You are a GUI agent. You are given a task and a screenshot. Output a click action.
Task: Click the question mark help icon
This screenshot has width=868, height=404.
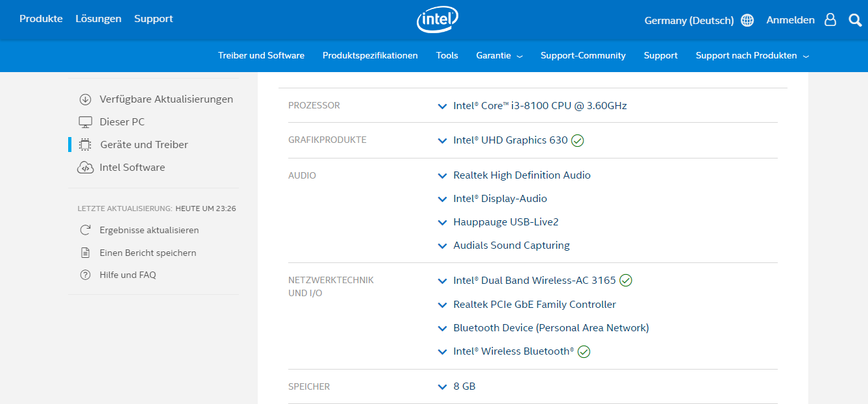85,275
